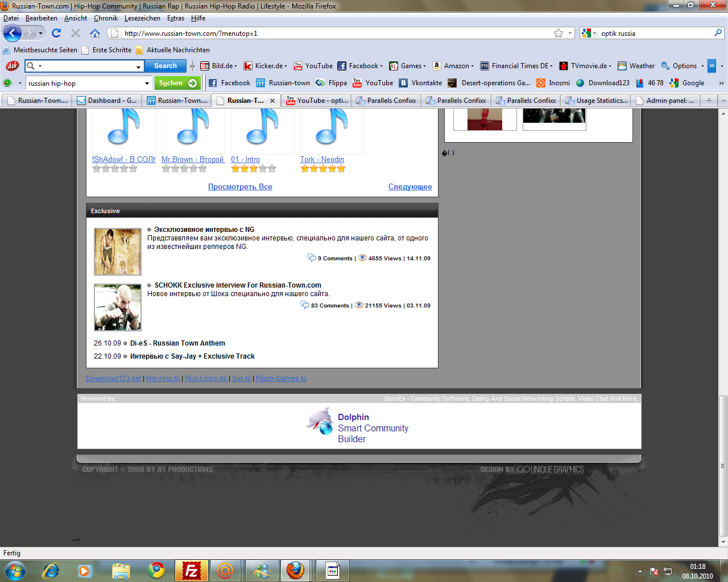Open the Vkontakte bookmark
The image size is (728, 582).
[420, 83]
